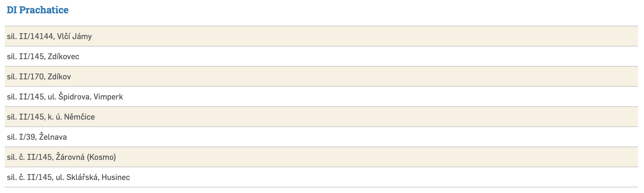Click the DI Prachatice heading
Image resolution: width=644 pixels, height=193 pixels.
tap(37, 10)
